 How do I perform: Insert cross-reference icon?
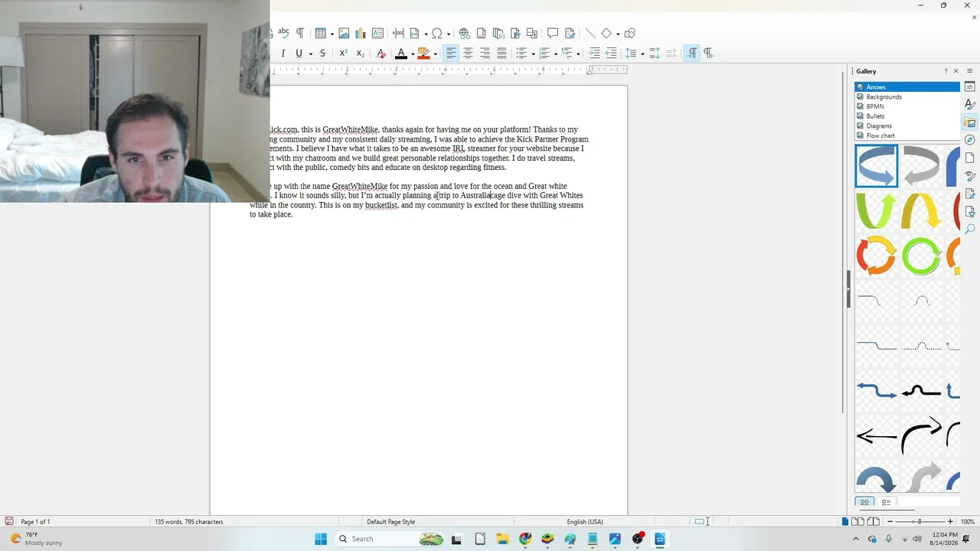[x=531, y=33]
